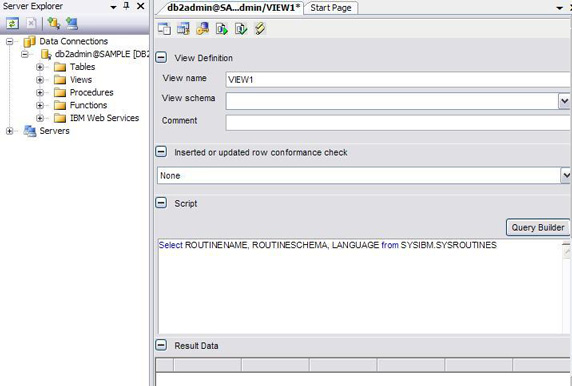572x386 pixels.
Task: Click the validate script icon with green checkmark
Action: pos(241,29)
